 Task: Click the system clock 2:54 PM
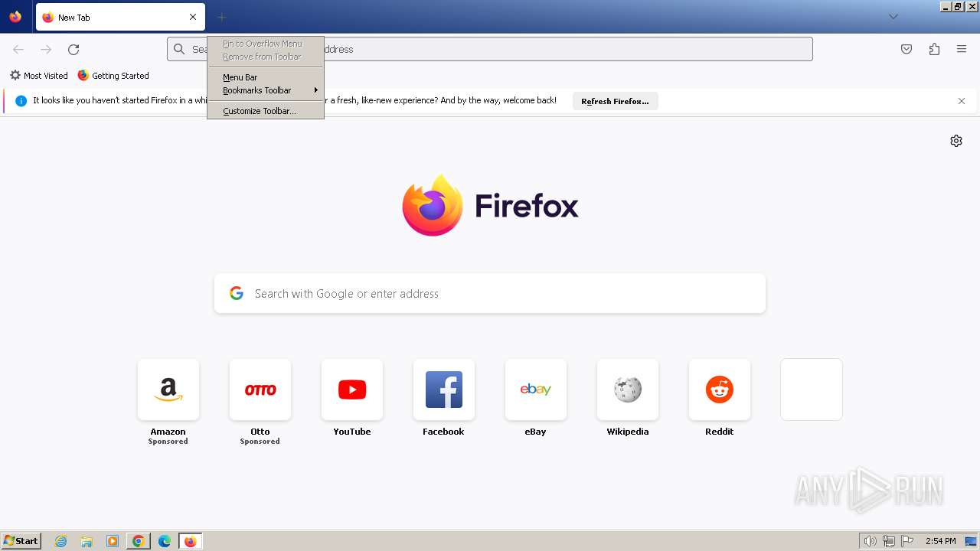click(x=941, y=541)
